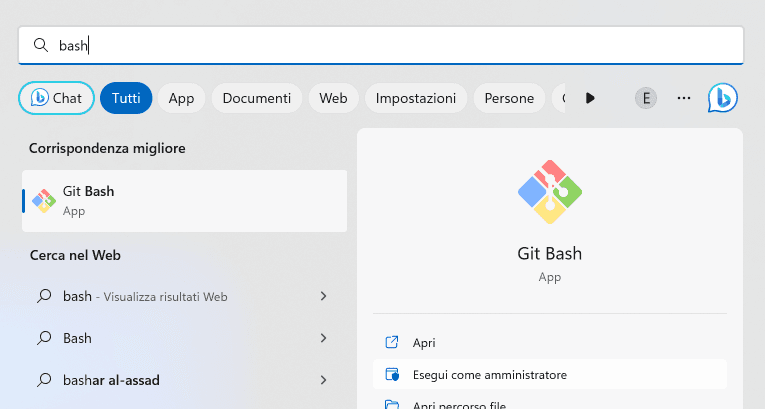The height and width of the screenshot is (409, 765).
Task: Click the large Git Bash logo in preview
Action: [550, 192]
